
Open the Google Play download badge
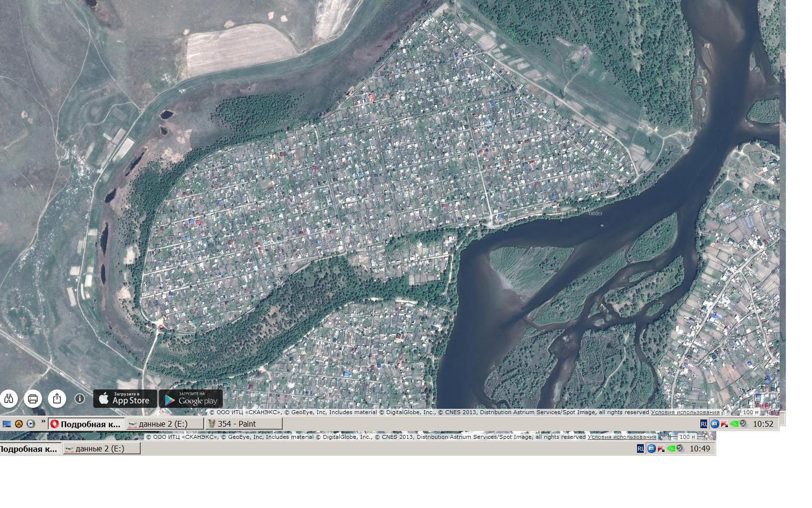191,399
